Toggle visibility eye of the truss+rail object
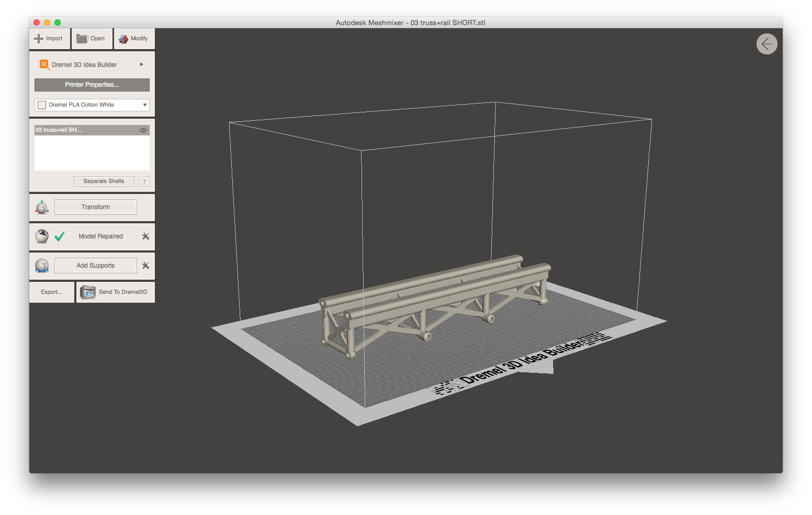The image size is (812, 515). 143,130
